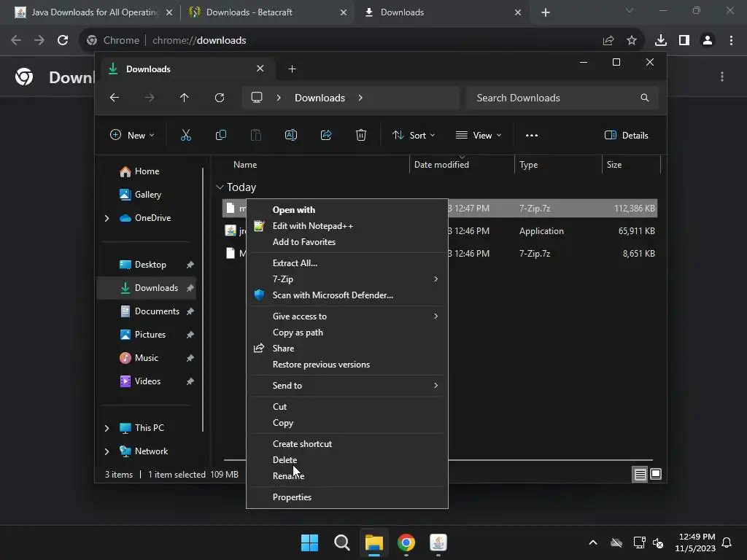Open Home in navigation pane
Viewport: 747px width, 560px height.
coord(147,171)
